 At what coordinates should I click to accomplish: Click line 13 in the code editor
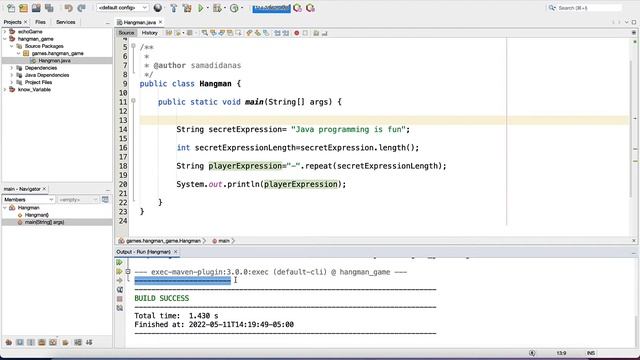[384, 120]
